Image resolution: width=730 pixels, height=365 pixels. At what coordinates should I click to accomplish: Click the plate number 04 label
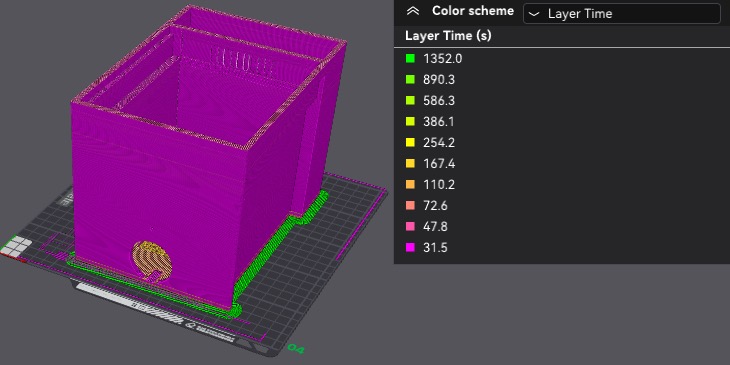coord(296,348)
